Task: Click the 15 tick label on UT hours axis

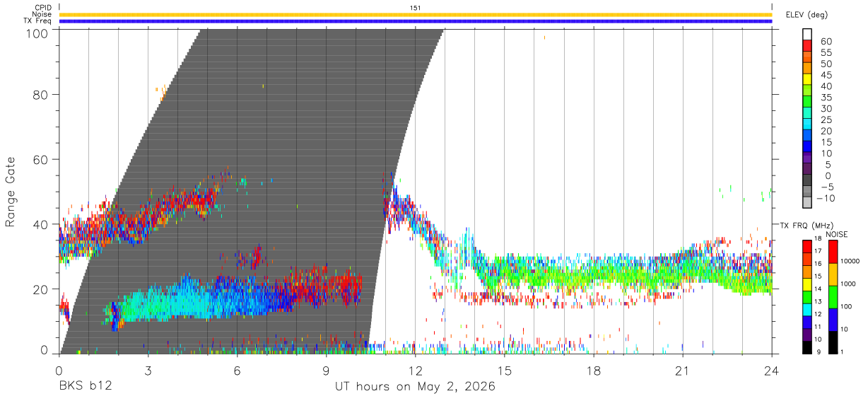Action: 504,370
